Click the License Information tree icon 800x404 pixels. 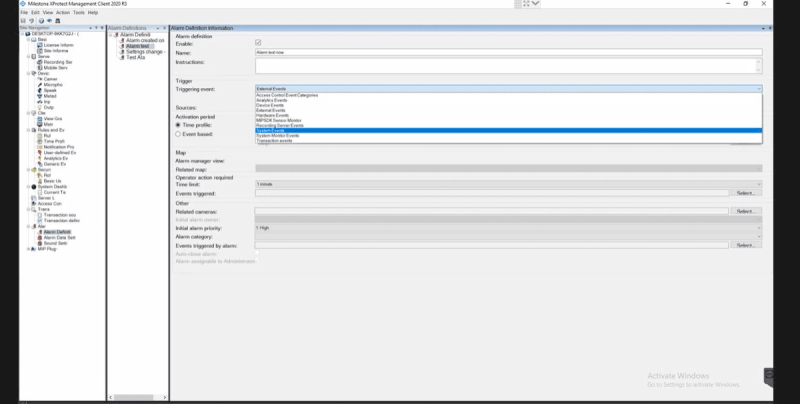[x=40, y=45]
